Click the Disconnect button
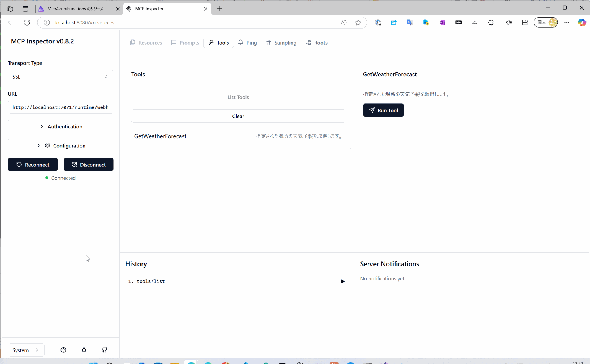The image size is (590, 364). 88,165
